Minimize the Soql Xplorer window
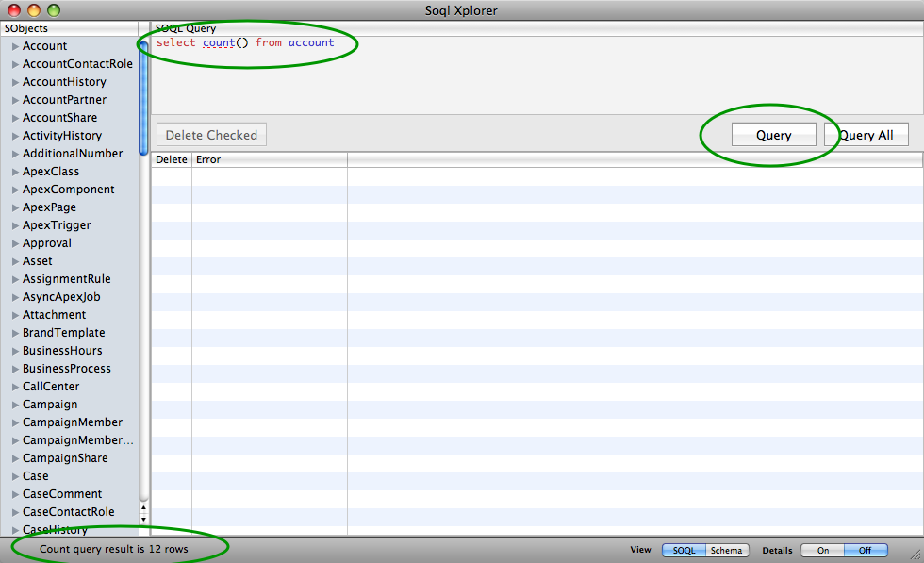The width and height of the screenshot is (924, 563). coord(34,10)
